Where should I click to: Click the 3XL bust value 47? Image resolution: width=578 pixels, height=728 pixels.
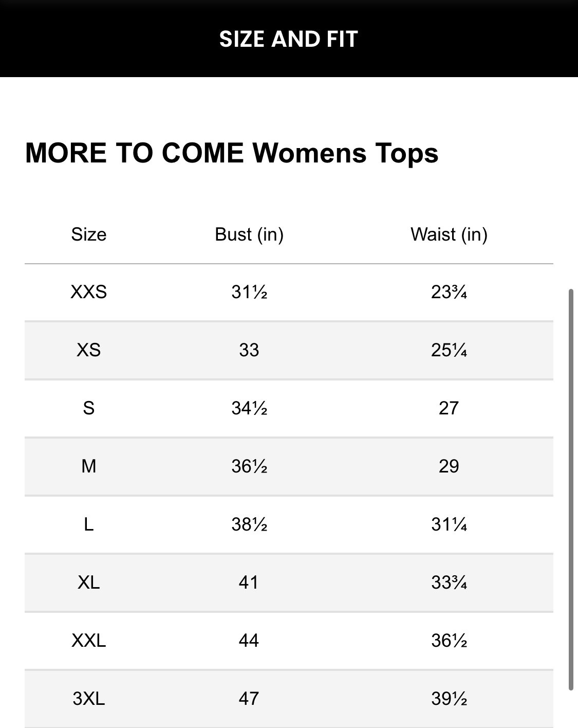[x=249, y=699]
